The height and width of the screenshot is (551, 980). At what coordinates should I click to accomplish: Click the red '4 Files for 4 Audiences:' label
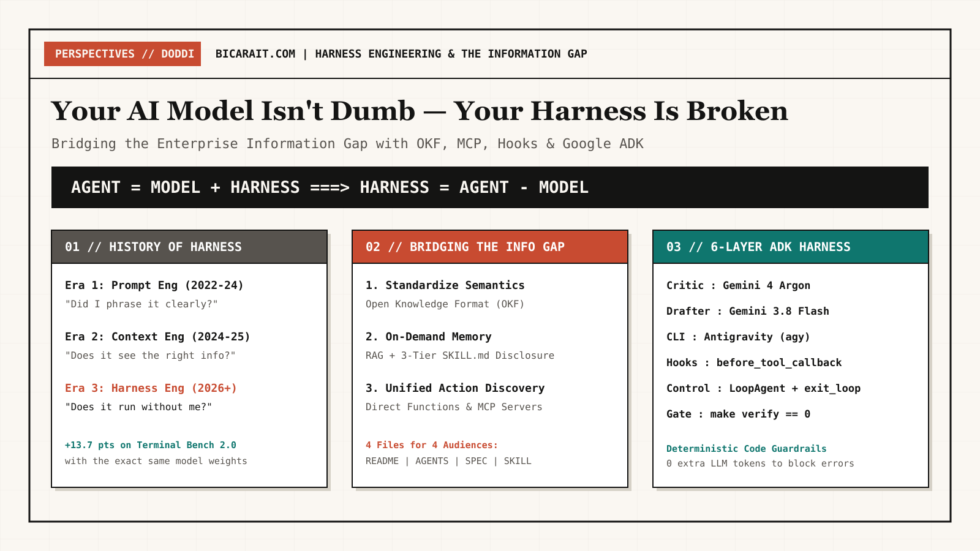click(x=432, y=445)
